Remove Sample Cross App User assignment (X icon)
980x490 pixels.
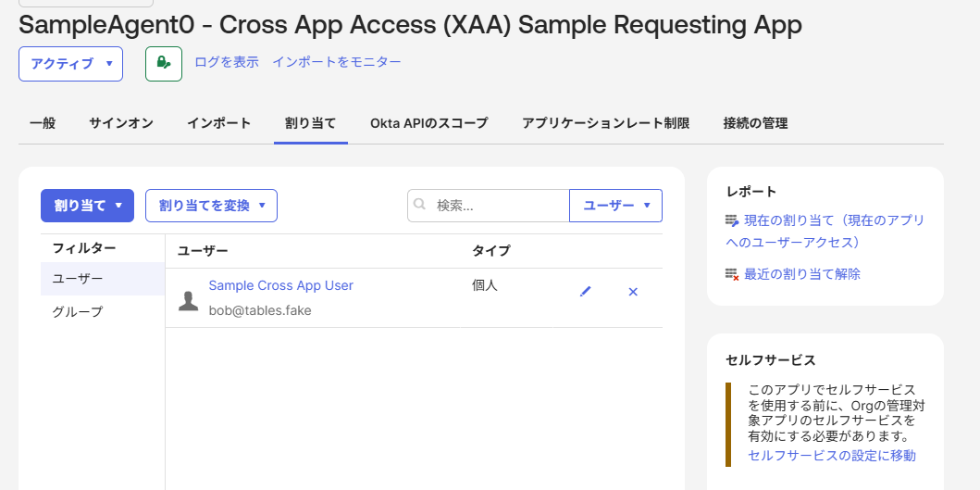coord(633,291)
